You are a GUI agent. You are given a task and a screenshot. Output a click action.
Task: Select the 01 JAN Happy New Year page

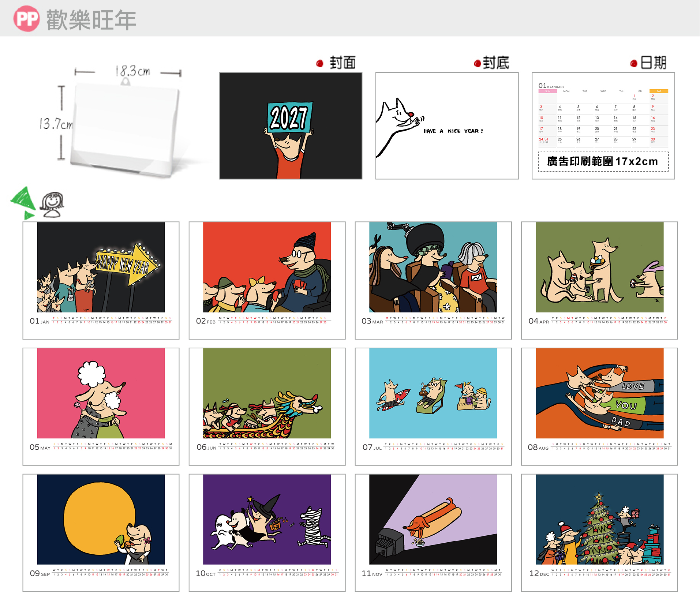click(101, 280)
